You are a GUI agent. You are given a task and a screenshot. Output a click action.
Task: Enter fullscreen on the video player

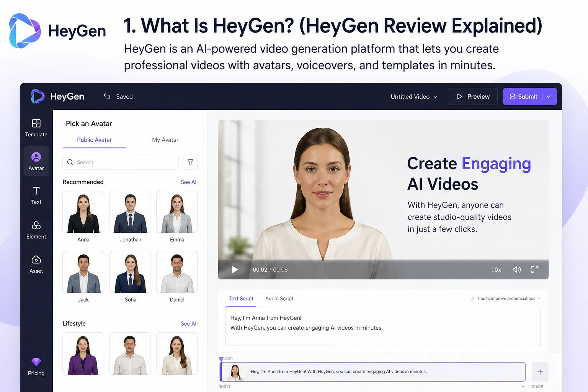pyautogui.click(x=535, y=269)
